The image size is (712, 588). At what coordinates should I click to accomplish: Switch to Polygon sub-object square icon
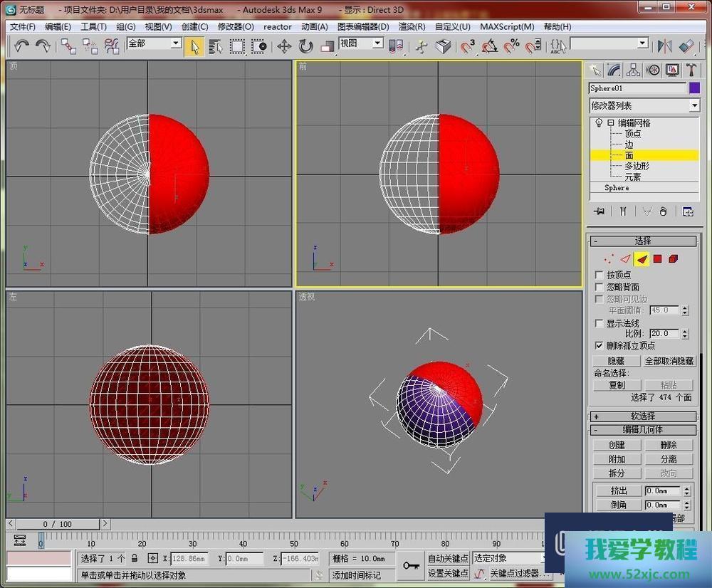[x=658, y=259]
